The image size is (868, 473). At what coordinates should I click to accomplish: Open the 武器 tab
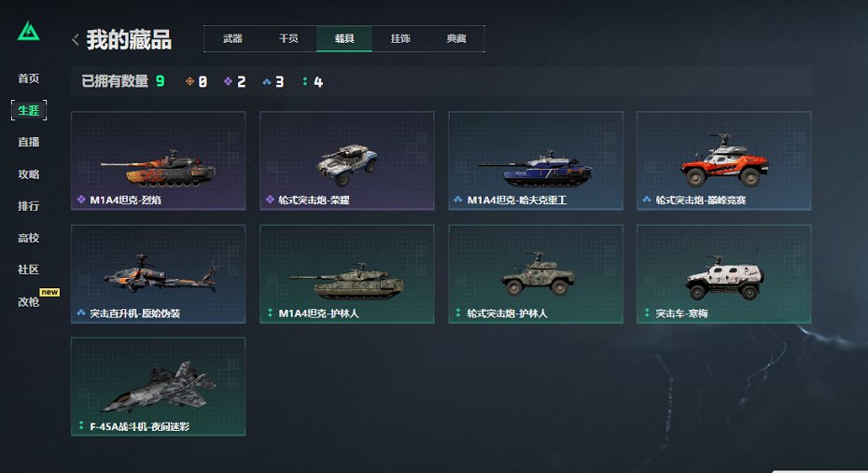[x=232, y=39]
